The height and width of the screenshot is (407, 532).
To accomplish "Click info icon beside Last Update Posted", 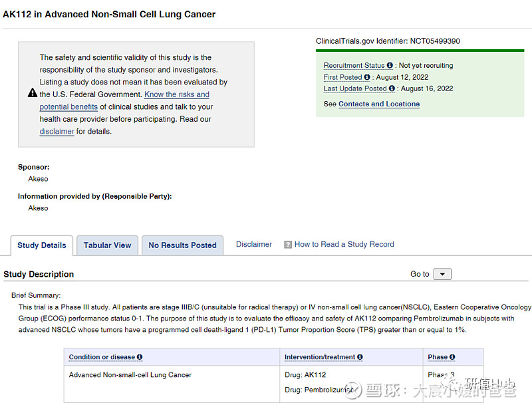I will [392, 89].
